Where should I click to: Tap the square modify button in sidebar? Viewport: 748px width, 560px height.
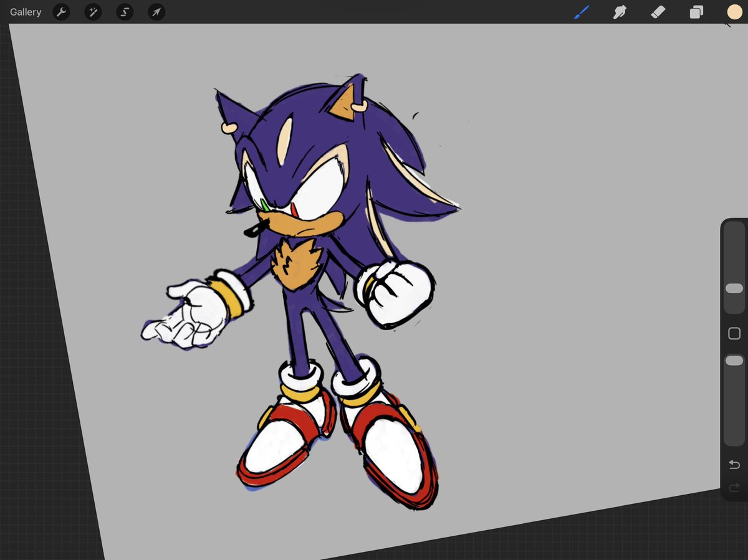734,334
